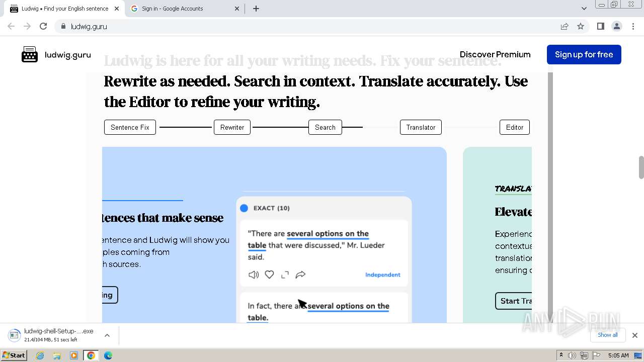Go back with the browser back arrow
The height and width of the screenshot is (362, 644).
11,26
